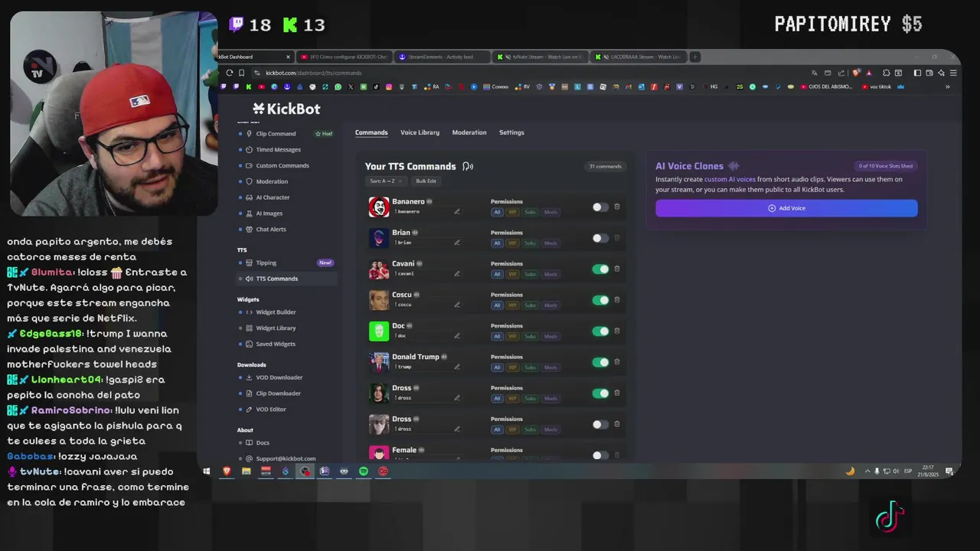Disable the Cavani TTS command toggle
Screen dimensions: 980x551
pyautogui.click(x=600, y=269)
